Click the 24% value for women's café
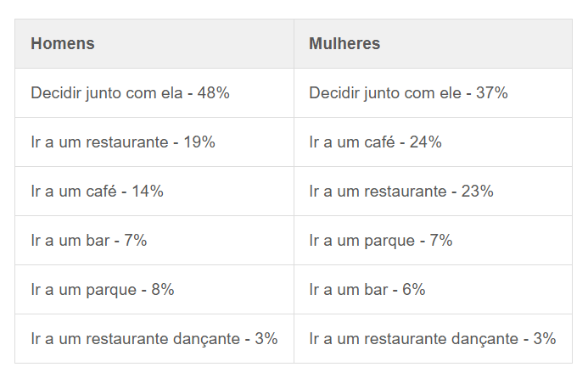Viewport: 588px width, 378px height. pos(426,142)
